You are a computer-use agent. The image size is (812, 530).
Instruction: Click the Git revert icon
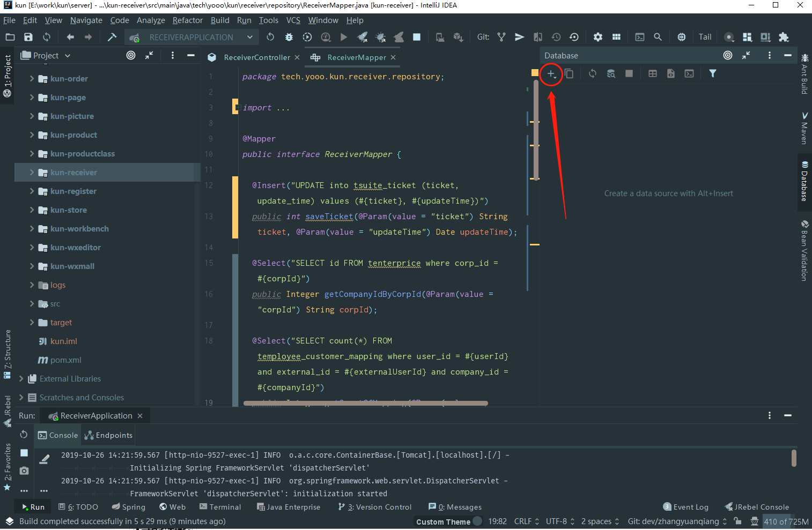click(574, 37)
